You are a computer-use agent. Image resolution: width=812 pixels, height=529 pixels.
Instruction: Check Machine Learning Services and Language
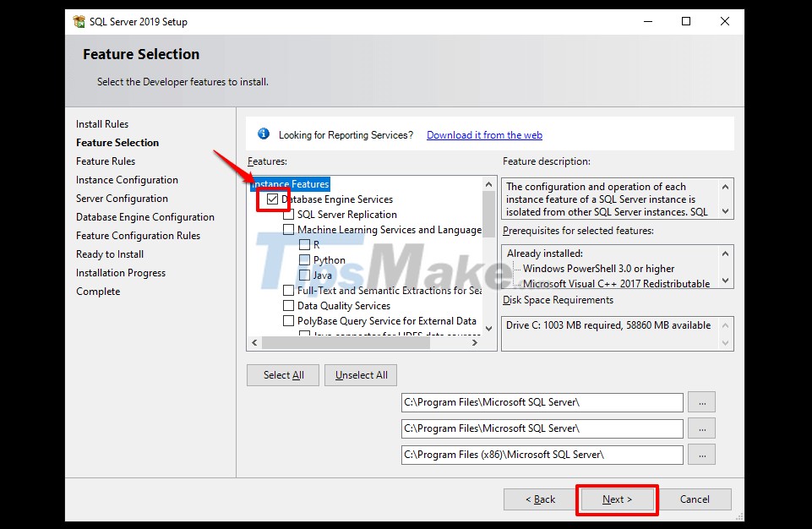288,230
